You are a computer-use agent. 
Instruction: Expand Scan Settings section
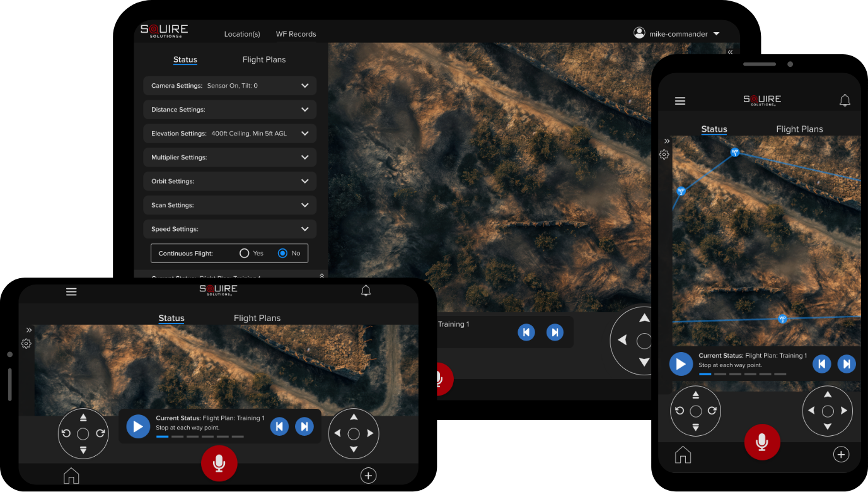(230, 206)
